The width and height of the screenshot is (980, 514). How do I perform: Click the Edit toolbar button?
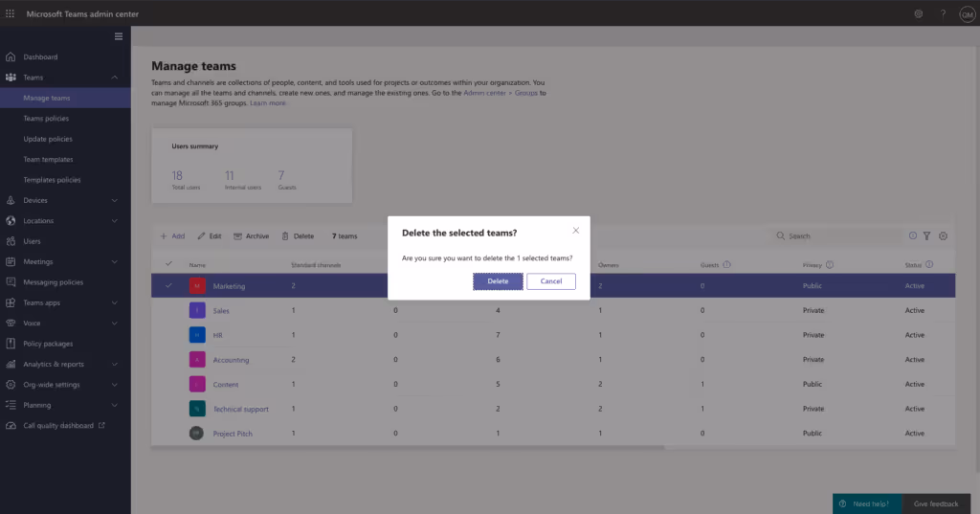[x=210, y=235]
